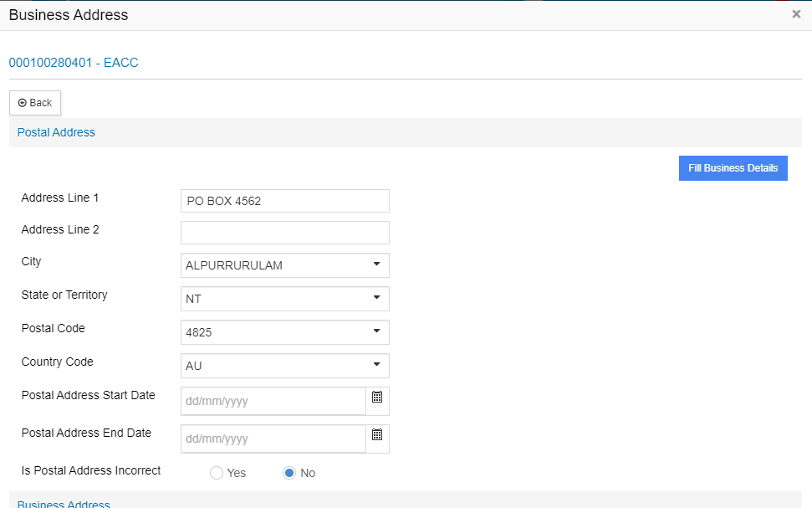This screenshot has height=508, width=812.
Task: Select the Postal Address section header
Action: [56, 132]
